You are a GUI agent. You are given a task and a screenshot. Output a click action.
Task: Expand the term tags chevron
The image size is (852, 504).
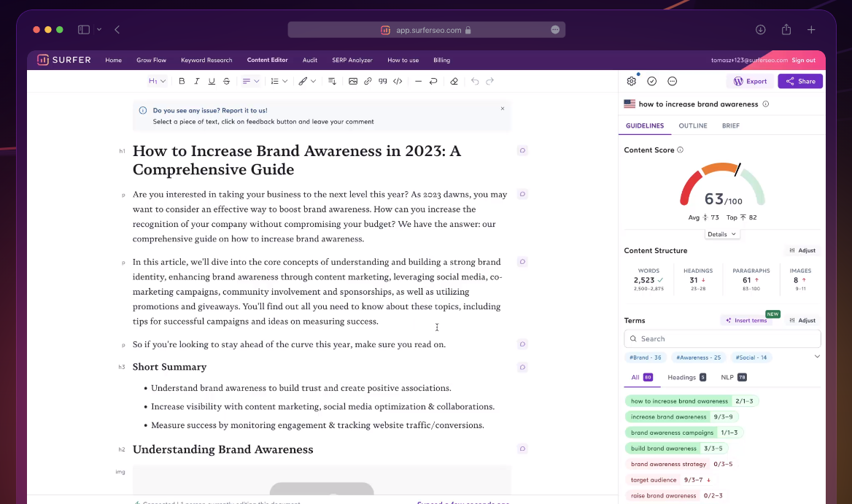(x=817, y=356)
